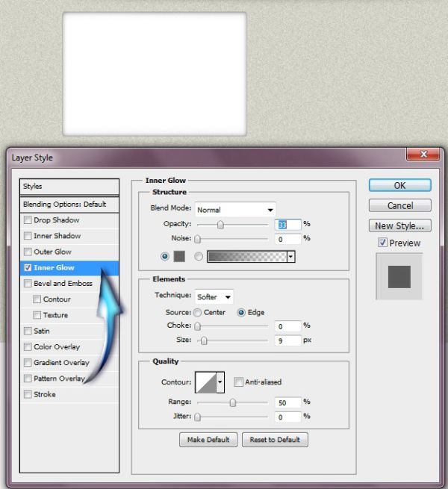Select the gradient radio button
Image resolution: width=448 pixels, height=489 pixels.
coord(199,256)
